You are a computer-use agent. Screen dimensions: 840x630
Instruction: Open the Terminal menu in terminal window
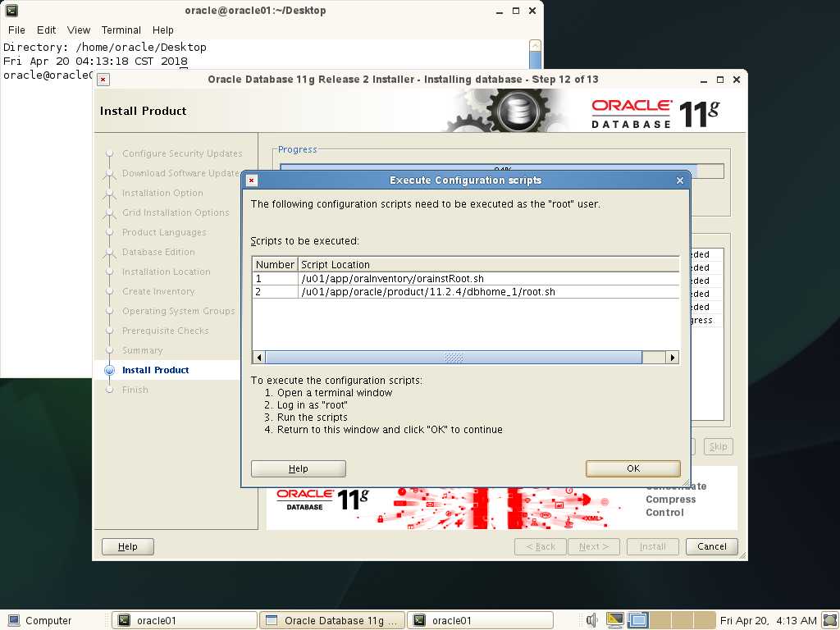click(x=121, y=30)
